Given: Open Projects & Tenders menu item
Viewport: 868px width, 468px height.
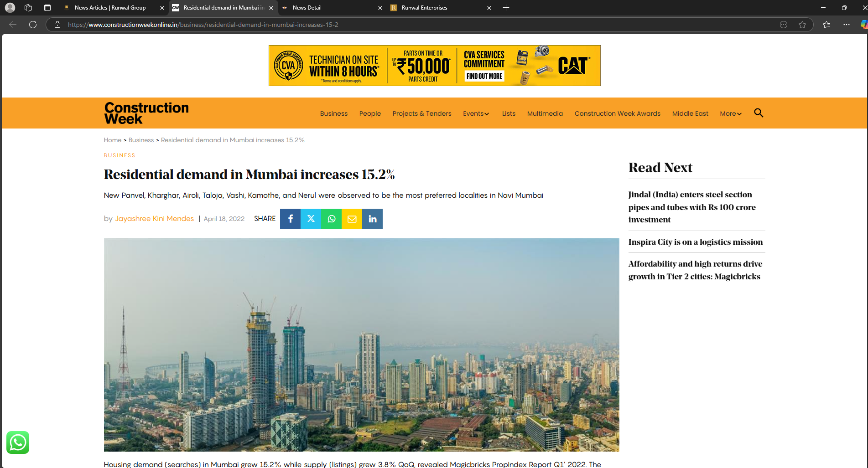Looking at the screenshot, I should (x=421, y=113).
